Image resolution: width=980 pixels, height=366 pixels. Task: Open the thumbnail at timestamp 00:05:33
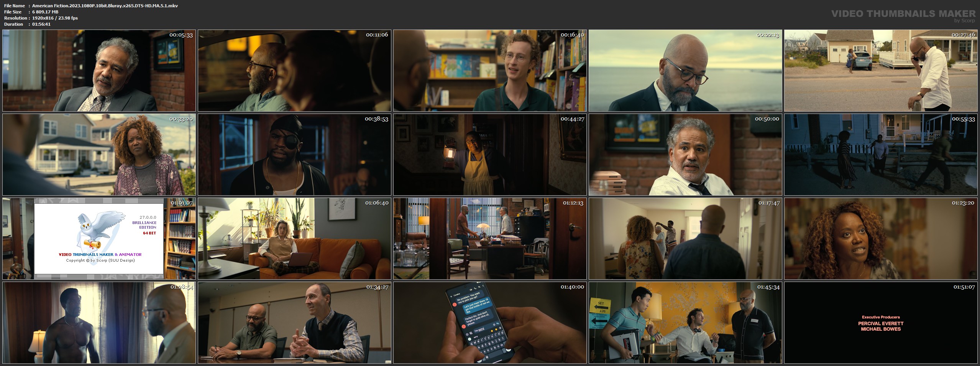coord(99,71)
